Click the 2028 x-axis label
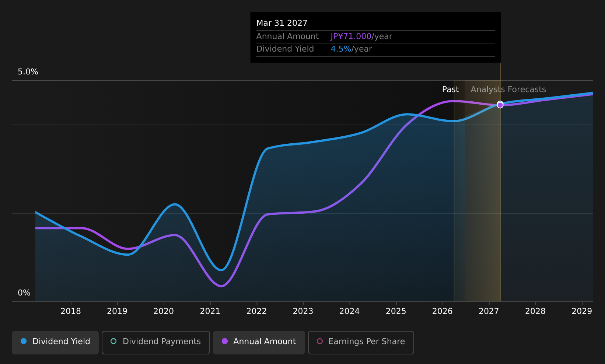 pyautogui.click(x=535, y=311)
